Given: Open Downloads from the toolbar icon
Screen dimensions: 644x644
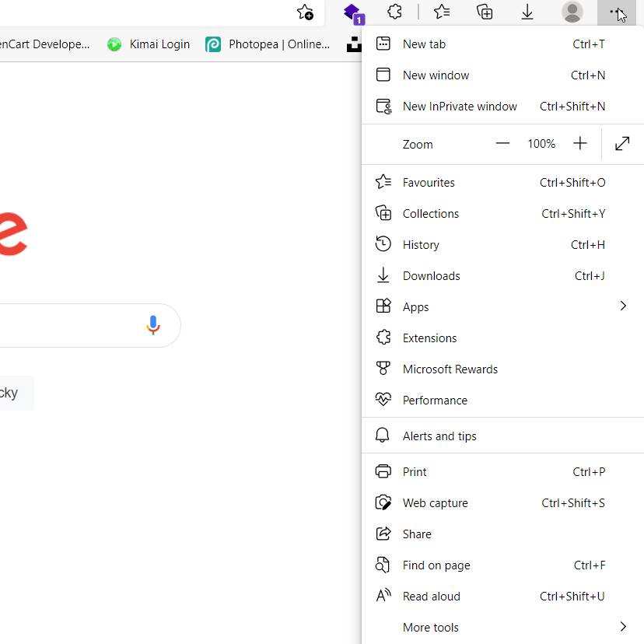Looking at the screenshot, I should pos(527,12).
